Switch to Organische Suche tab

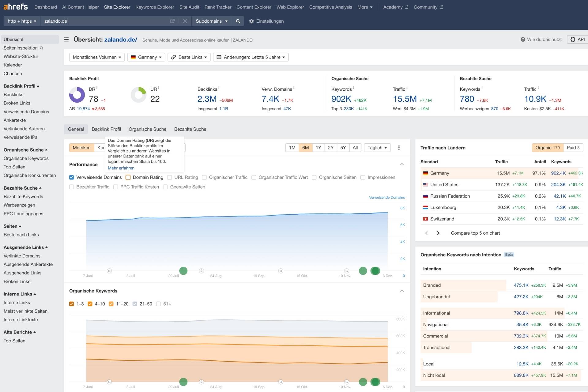(147, 129)
